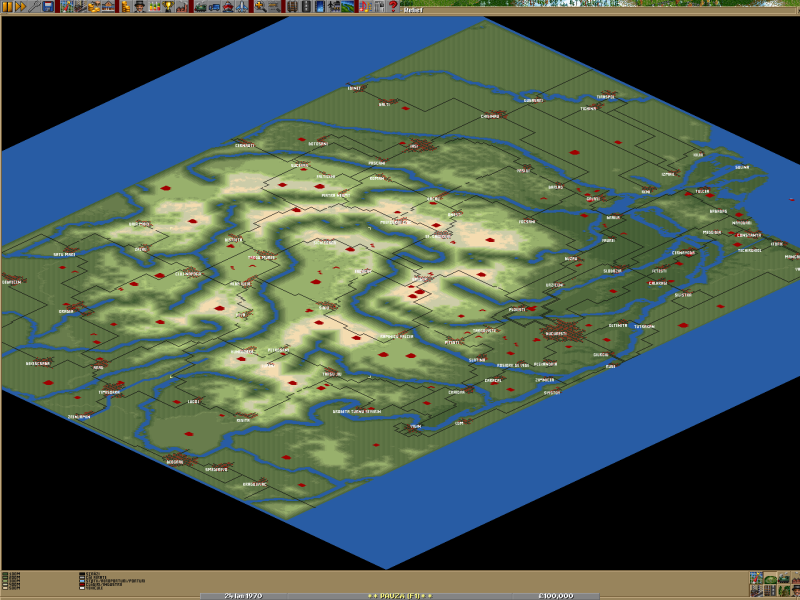Click the SATU MARE town label on map
The width and height of the screenshot is (800, 600).
pyautogui.click(x=64, y=254)
